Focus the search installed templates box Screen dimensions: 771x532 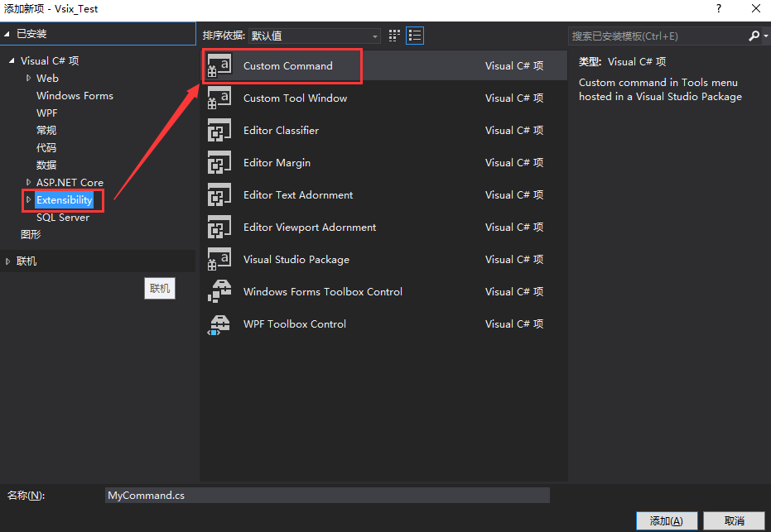coord(659,36)
